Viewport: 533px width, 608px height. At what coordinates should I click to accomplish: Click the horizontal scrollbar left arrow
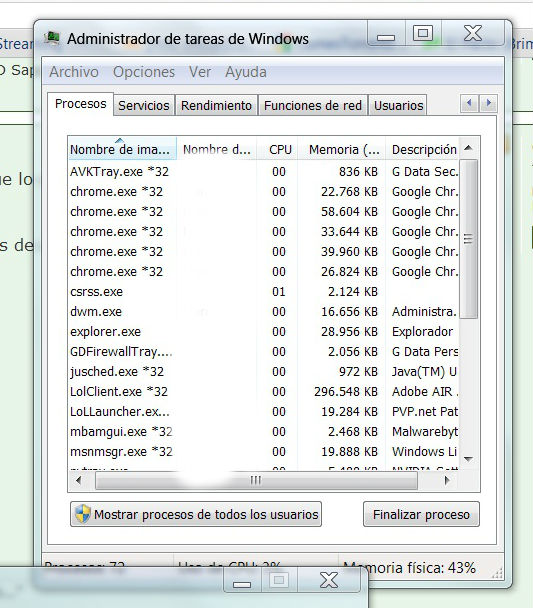[x=79, y=481]
